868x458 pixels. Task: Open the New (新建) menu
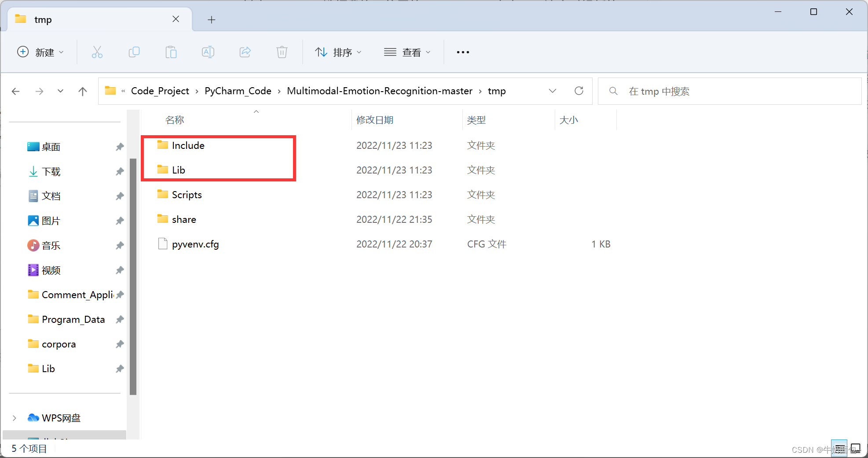[x=40, y=52]
